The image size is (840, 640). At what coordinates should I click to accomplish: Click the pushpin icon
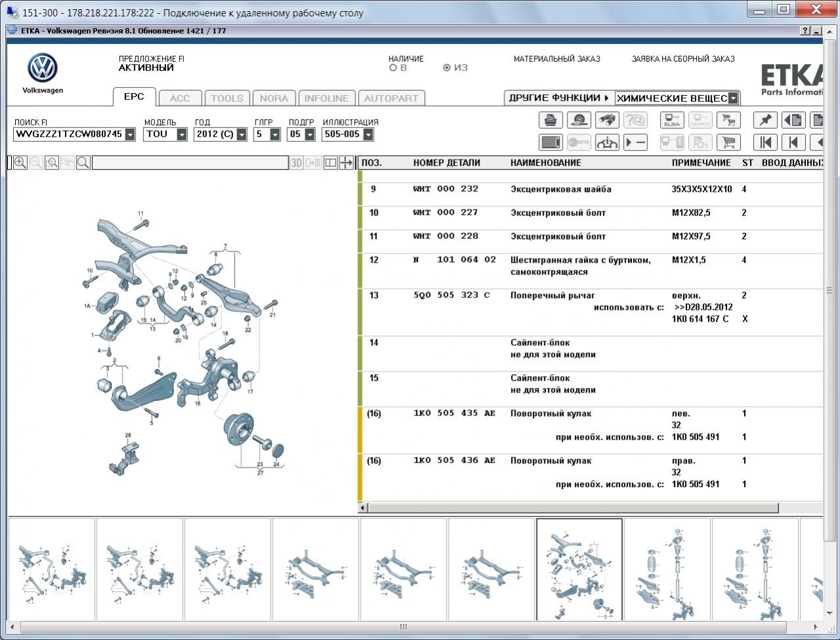(x=765, y=120)
